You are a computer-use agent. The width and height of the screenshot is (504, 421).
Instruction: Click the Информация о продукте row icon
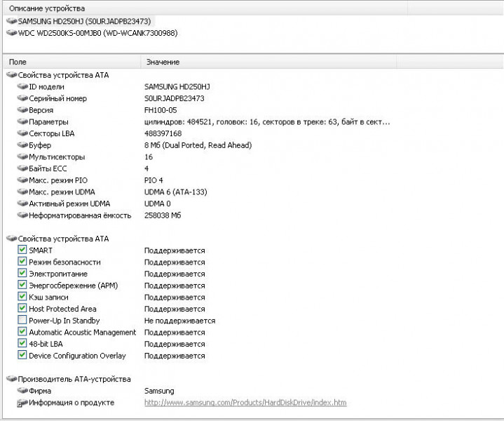point(22,403)
